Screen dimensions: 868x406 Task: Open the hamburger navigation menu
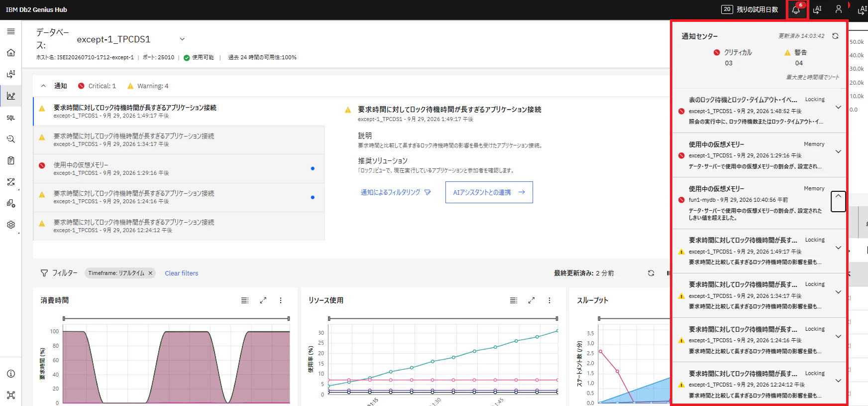pos(11,31)
